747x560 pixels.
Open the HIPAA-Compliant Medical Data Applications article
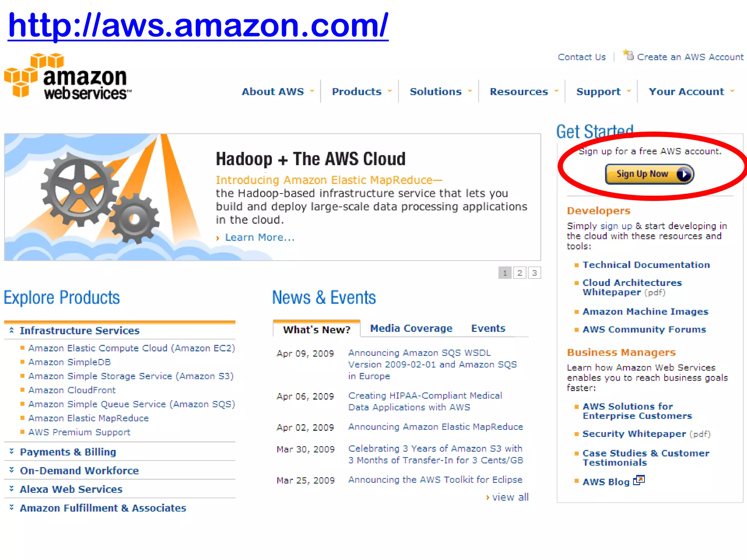[425, 401]
